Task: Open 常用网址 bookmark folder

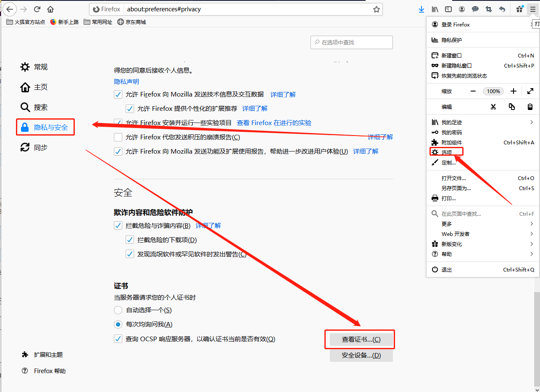Action: 98,22
